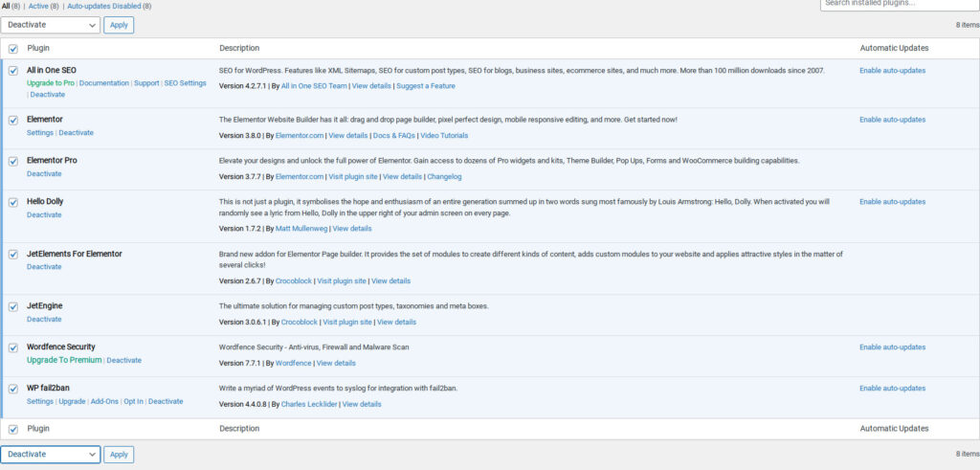Open the bottom bulk actions dropdown
This screenshot has height=470, width=980.
pos(50,455)
